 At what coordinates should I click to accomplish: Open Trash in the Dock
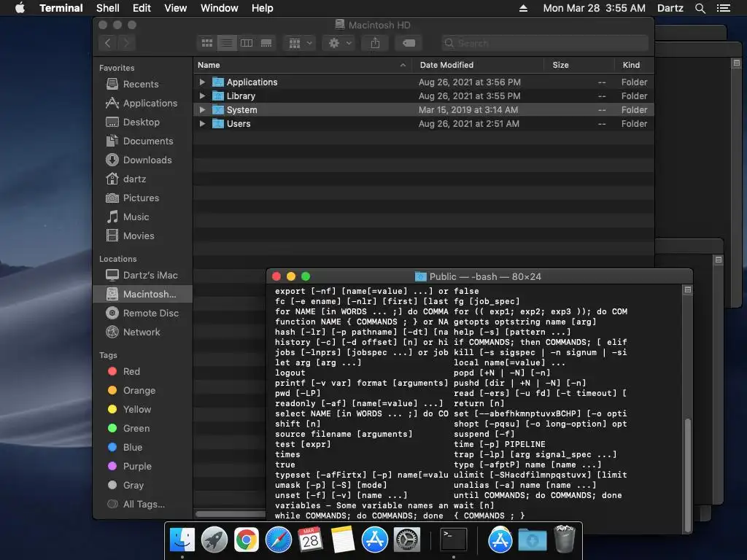[x=565, y=539]
